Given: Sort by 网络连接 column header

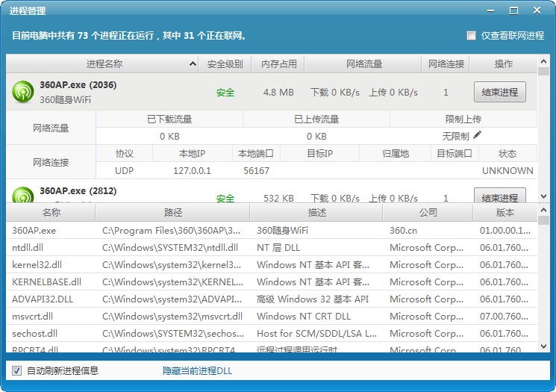Looking at the screenshot, I should point(446,64).
